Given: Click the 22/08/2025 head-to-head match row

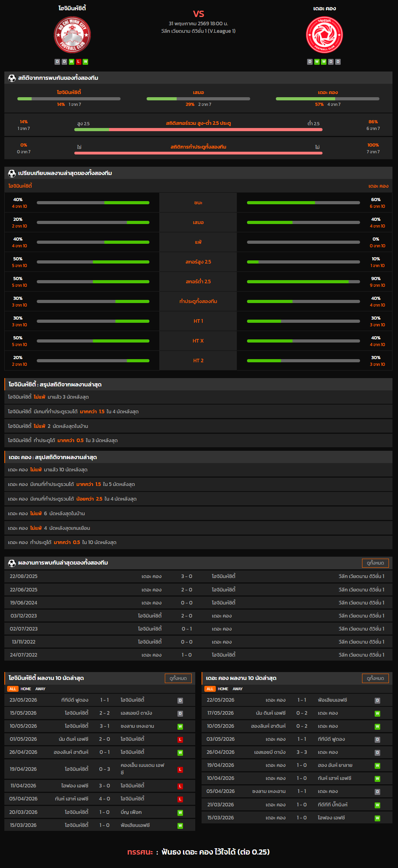Looking at the screenshot, I should pos(198,576).
